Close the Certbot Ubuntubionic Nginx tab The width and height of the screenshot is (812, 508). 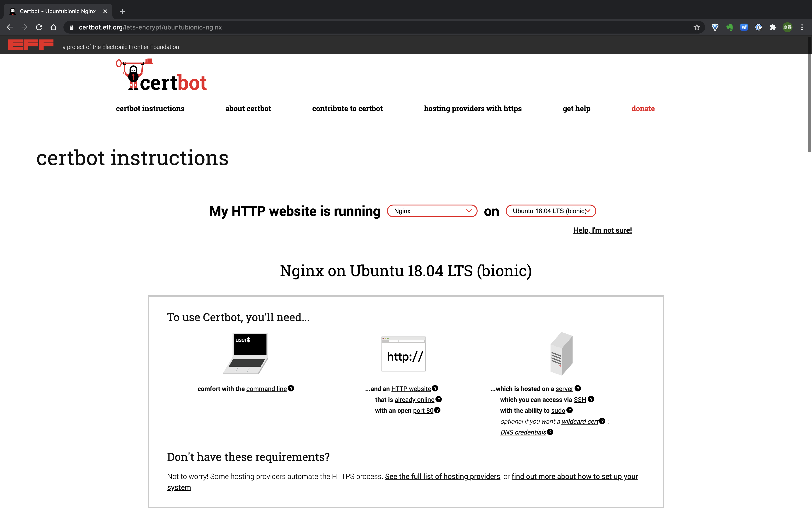point(105,11)
